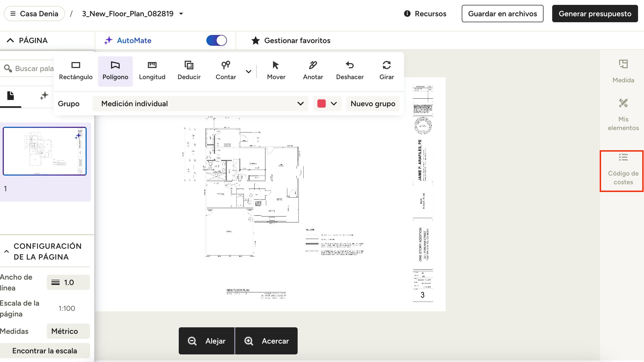Pick the Contar count tool
The height and width of the screenshot is (362, 644).
tap(226, 71)
